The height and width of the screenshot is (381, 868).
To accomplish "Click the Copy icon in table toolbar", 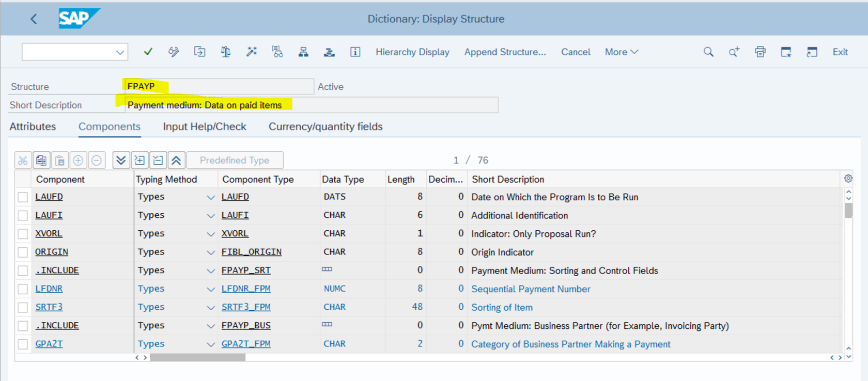I will pos(41,161).
